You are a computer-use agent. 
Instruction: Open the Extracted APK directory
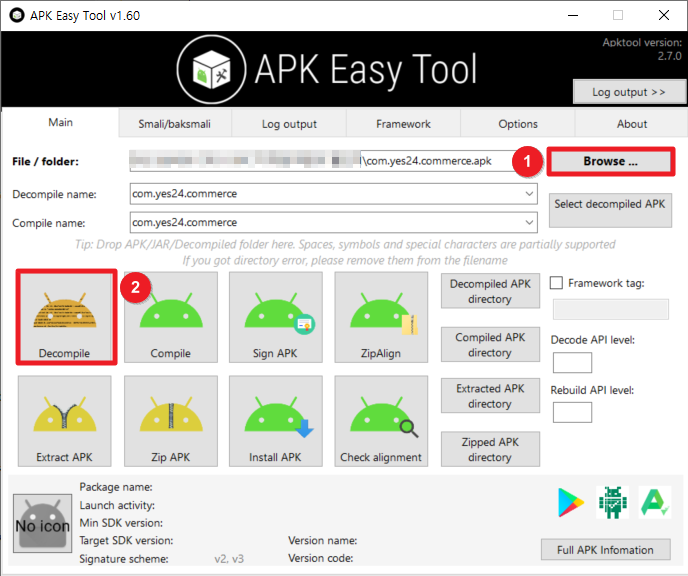pyautogui.click(x=490, y=396)
